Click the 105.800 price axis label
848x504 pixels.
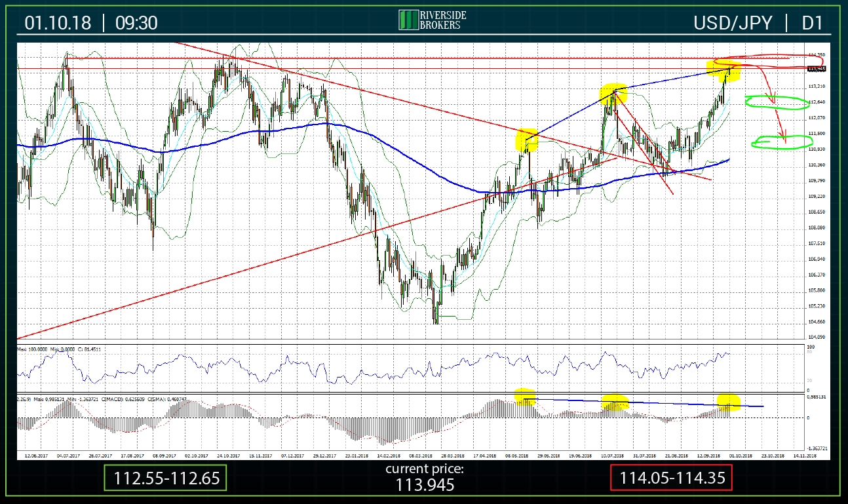point(817,290)
